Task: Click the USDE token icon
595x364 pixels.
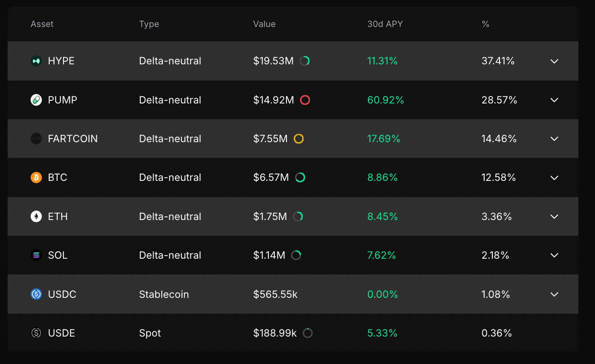Action: click(x=36, y=333)
